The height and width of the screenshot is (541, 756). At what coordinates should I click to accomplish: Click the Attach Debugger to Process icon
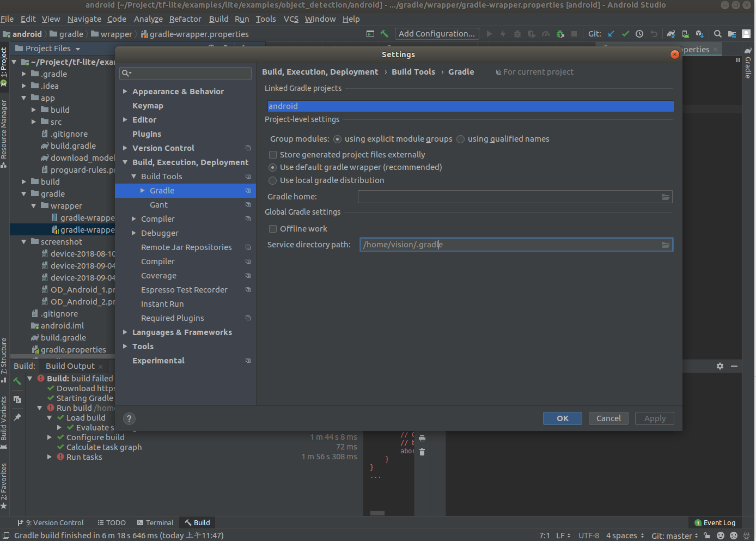tap(560, 34)
